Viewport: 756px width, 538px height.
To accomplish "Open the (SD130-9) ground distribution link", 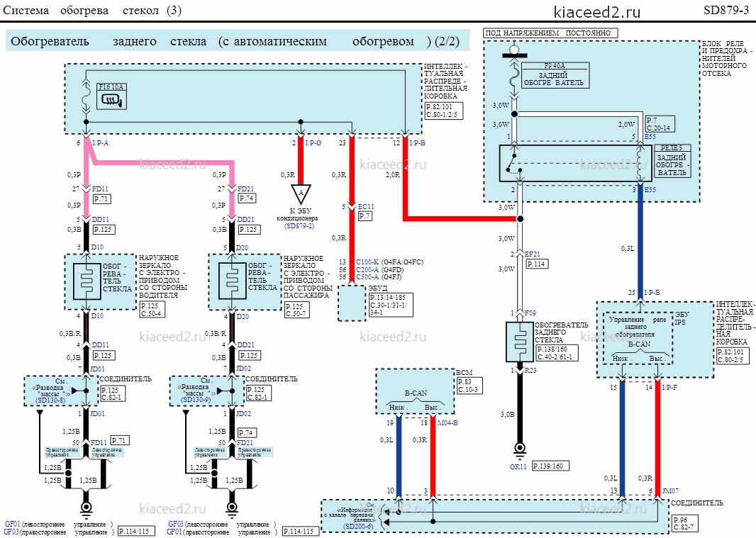I will 196,400.
